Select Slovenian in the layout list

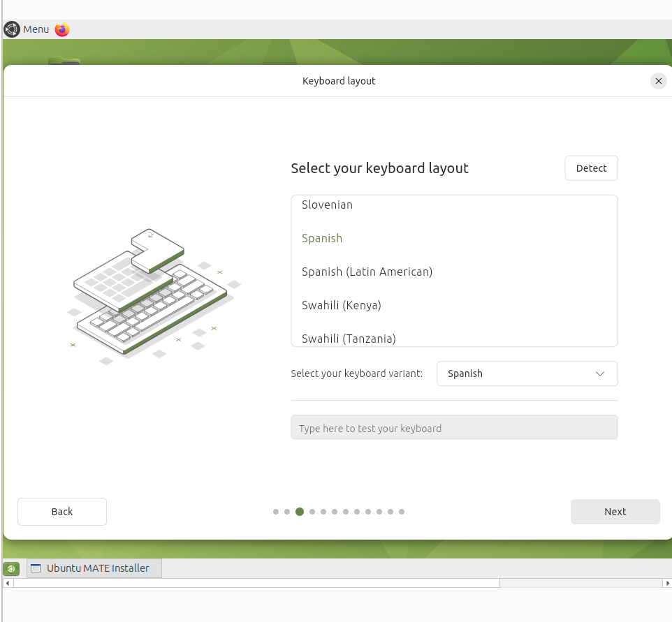(x=454, y=205)
